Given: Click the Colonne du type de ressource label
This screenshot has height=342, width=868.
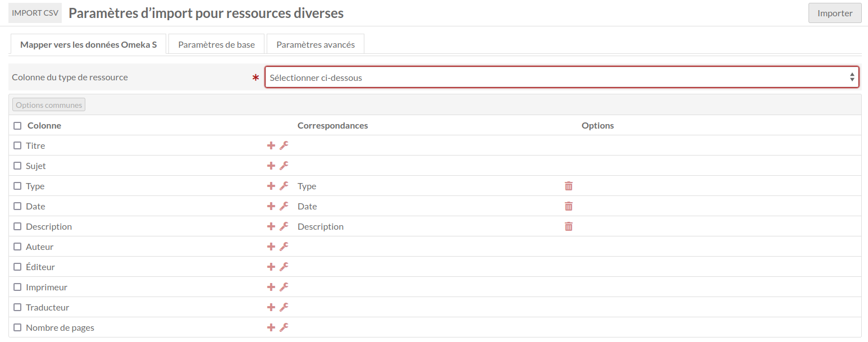Looking at the screenshot, I should [x=70, y=77].
